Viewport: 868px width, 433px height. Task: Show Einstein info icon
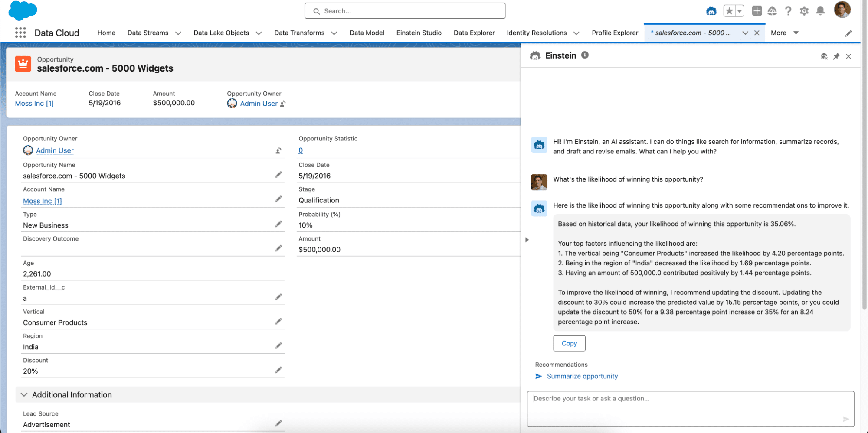click(x=585, y=55)
